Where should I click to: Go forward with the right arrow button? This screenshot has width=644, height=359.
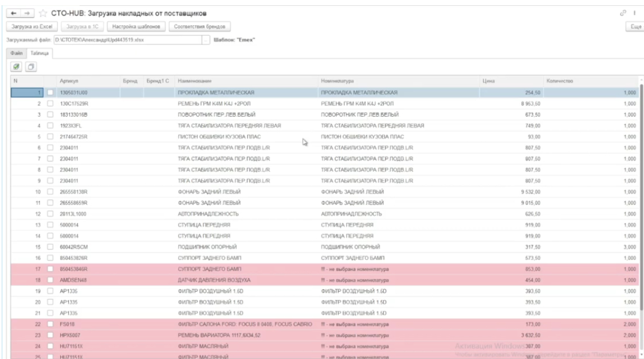click(27, 14)
